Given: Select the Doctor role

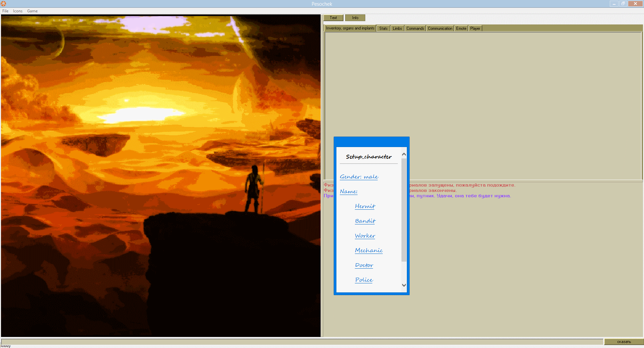Looking at the screenshot, I should [364, 265].
